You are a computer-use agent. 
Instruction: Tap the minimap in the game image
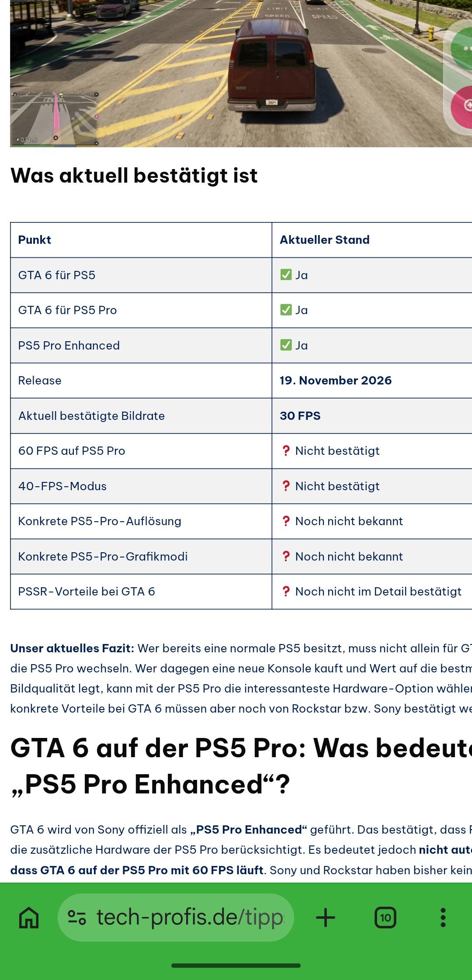54,119
